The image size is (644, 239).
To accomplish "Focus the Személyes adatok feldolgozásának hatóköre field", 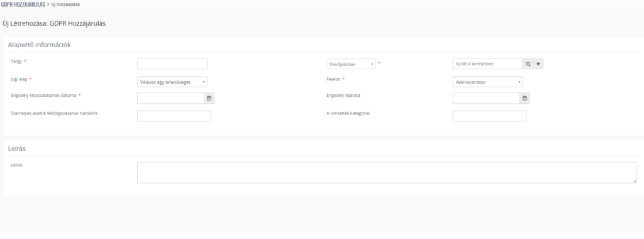I will coord(174,116).
